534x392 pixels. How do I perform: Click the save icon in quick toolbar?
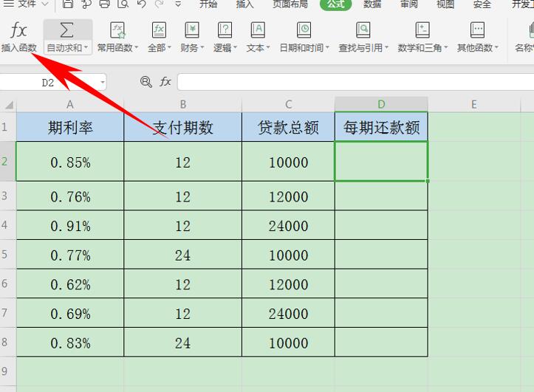click(68, 4)
